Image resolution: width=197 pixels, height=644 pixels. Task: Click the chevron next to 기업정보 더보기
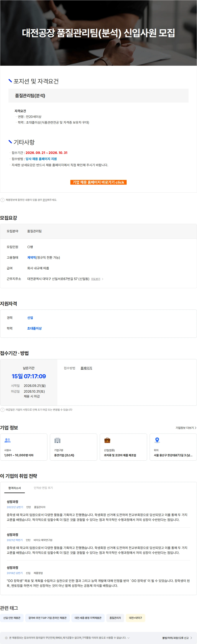point(196,428)
